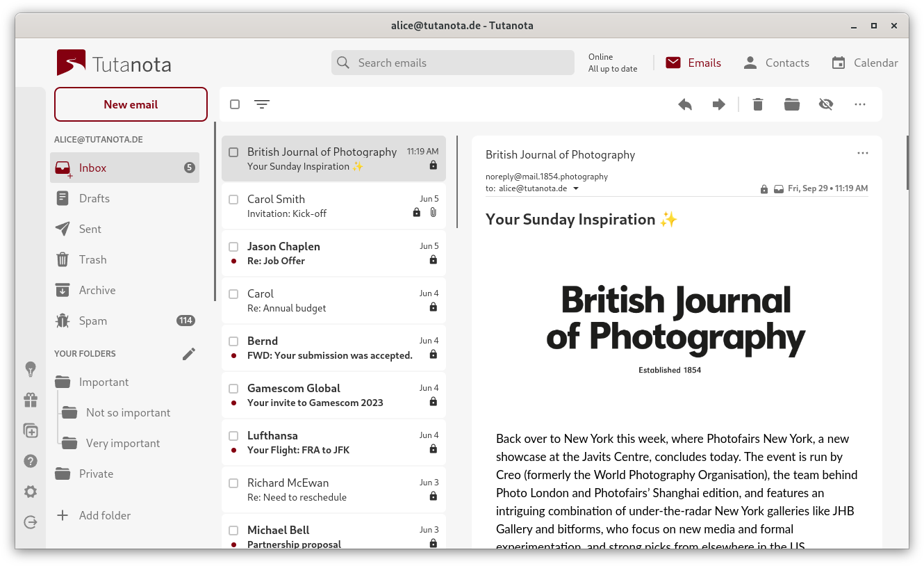924x566 pixels.
Task: Check the Lufthansa email checkbox
Action: 233,435
